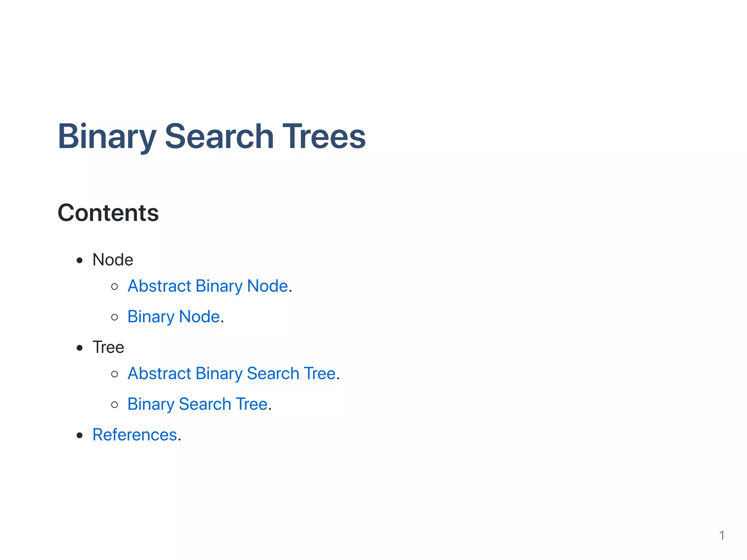Screen dimensions: 747x560
Task: Click the solid bullet before References
Action: click(80, 435)
